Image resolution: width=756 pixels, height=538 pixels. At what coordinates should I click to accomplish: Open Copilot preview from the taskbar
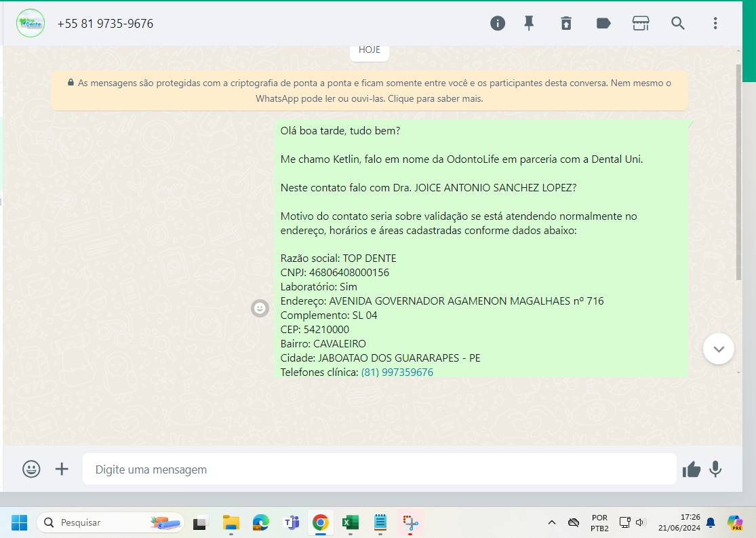[x=735, y=522]
